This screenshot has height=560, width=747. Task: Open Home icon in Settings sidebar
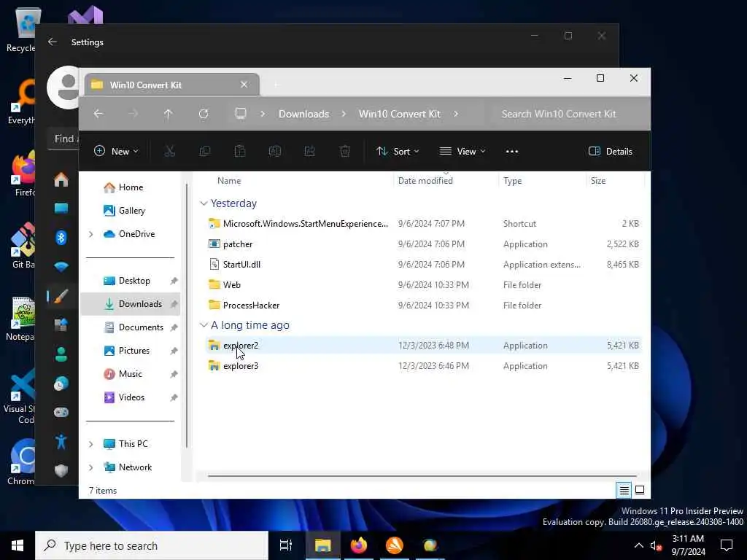point(61,180)
